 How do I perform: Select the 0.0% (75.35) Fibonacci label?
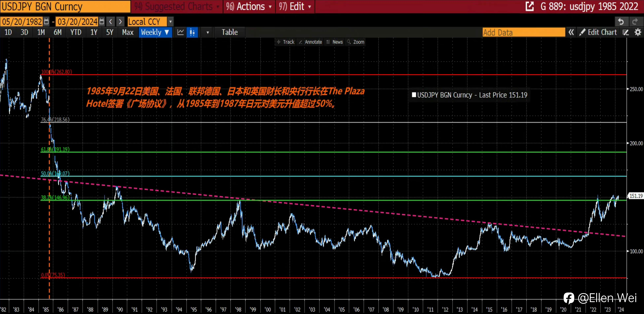(x=53, y=275)
